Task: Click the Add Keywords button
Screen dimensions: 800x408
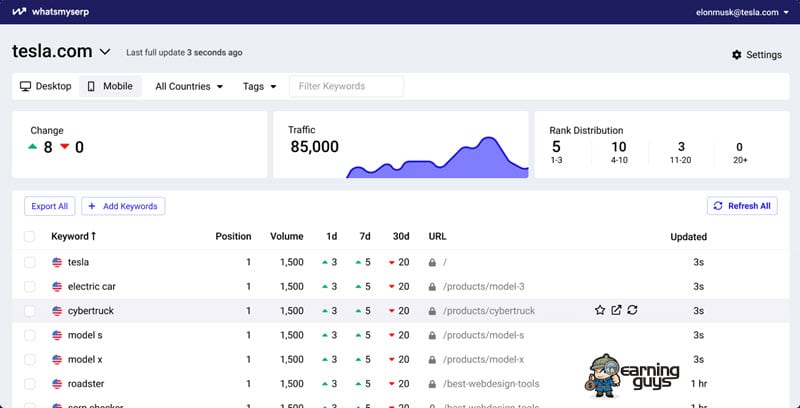Action: tap(123, 206)
